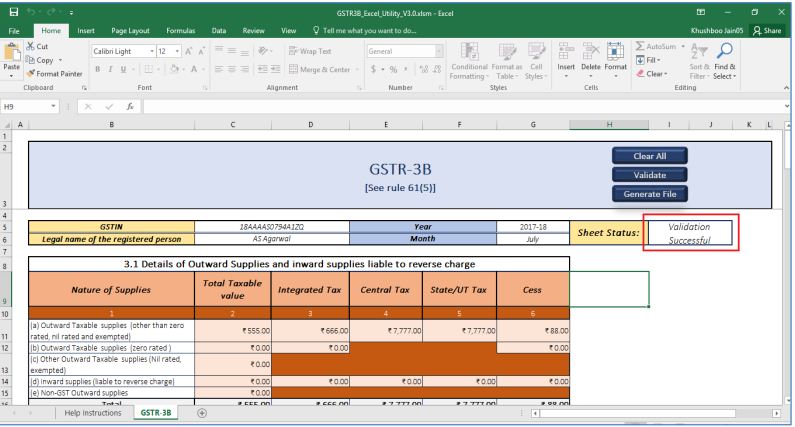Click the Clear All button

(649, 156)
